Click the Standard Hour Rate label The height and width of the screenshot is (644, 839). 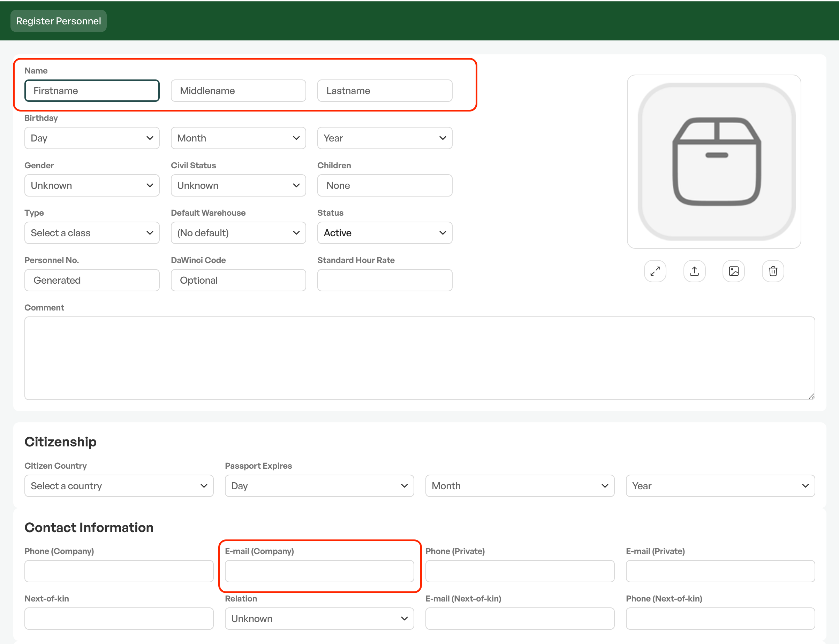pyautogui.click(x=356, y=260)
